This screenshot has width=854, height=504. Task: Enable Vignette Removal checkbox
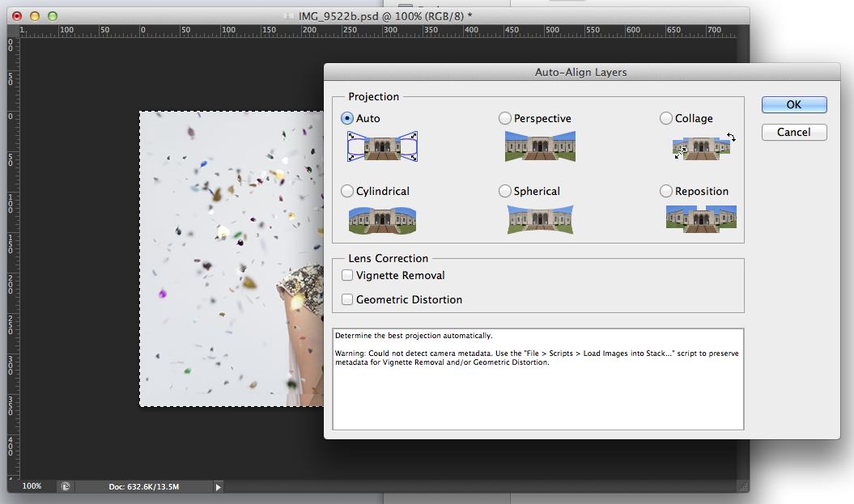(347, 276)
